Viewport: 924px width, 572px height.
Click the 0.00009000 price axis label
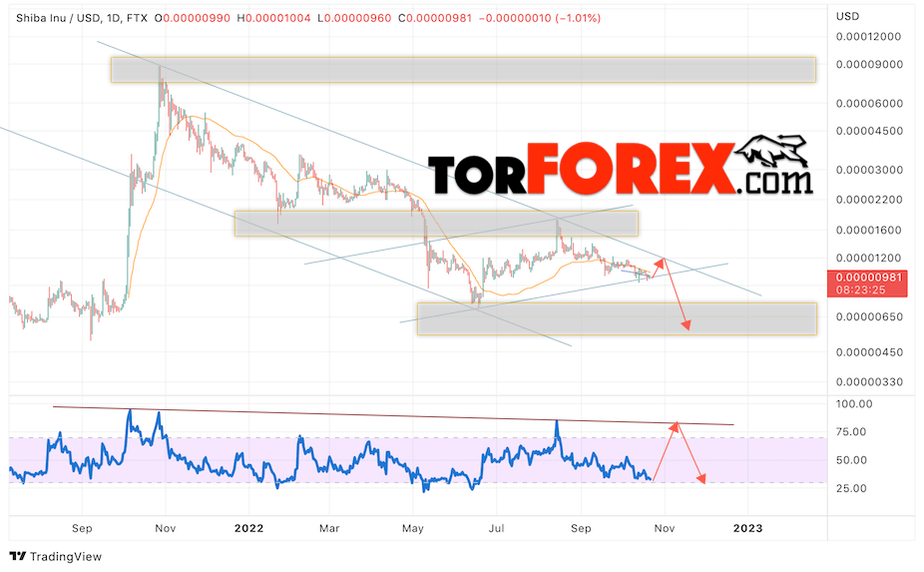[x=869, y=64]
